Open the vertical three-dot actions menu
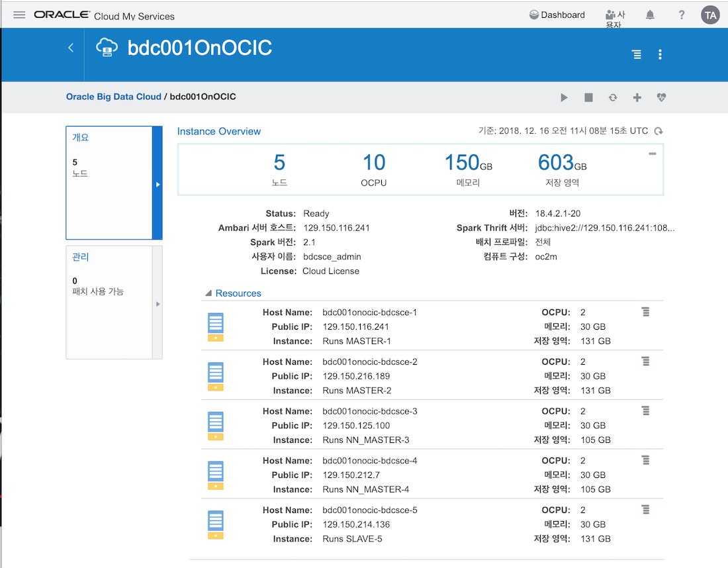Image resolution: width=728 pixels, height=568 pixels. point(660,54)
